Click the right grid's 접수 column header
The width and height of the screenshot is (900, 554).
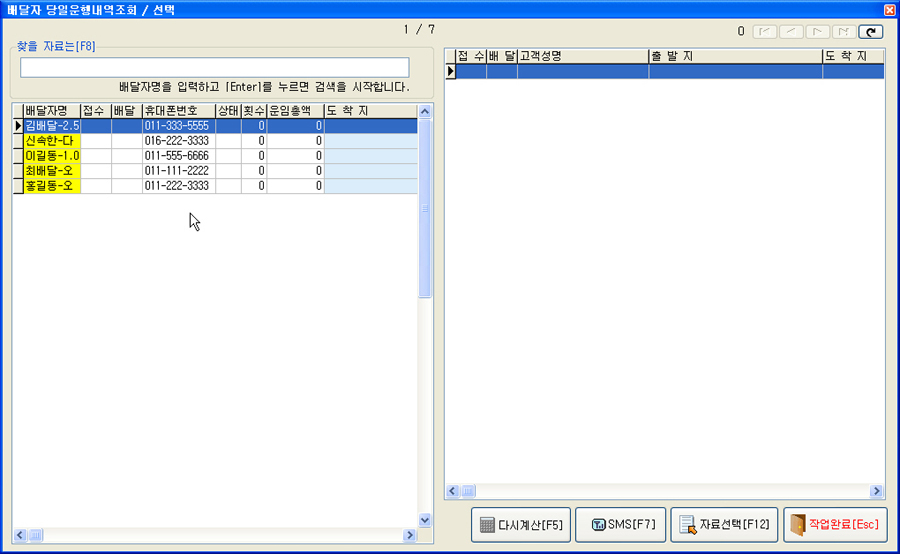pos(471,56)
